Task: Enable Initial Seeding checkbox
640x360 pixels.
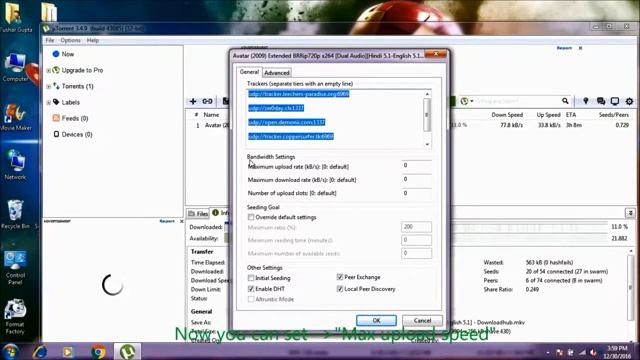Action: pyautogui.click(x=251, y=278)
